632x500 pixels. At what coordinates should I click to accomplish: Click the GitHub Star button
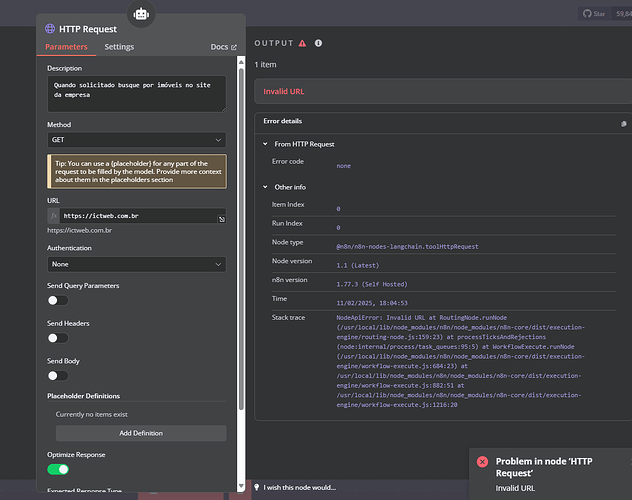click(594, 14)
